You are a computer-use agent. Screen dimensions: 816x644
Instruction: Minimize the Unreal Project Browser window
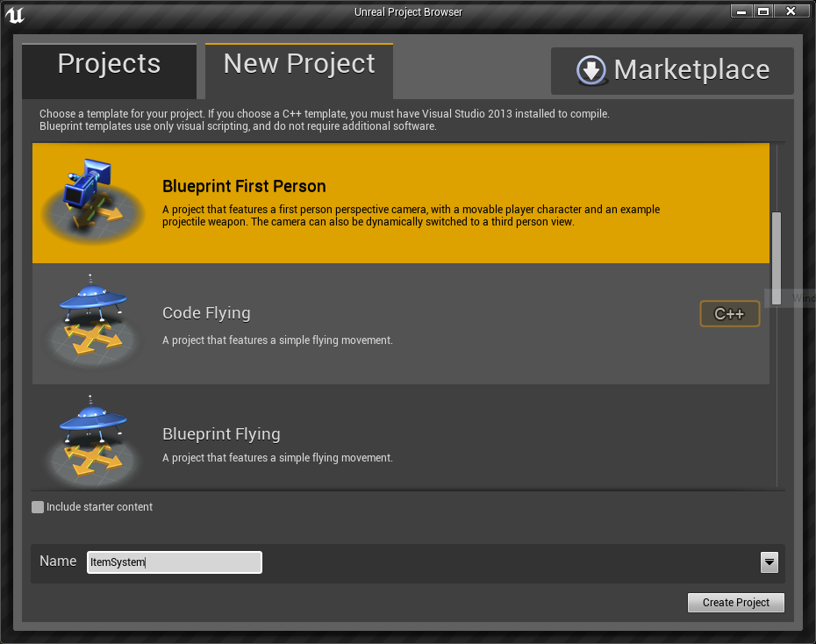pos(741,11)
